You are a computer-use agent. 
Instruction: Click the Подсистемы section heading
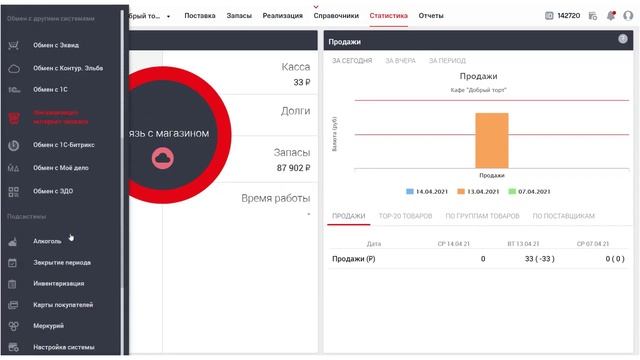coord(27,217)
